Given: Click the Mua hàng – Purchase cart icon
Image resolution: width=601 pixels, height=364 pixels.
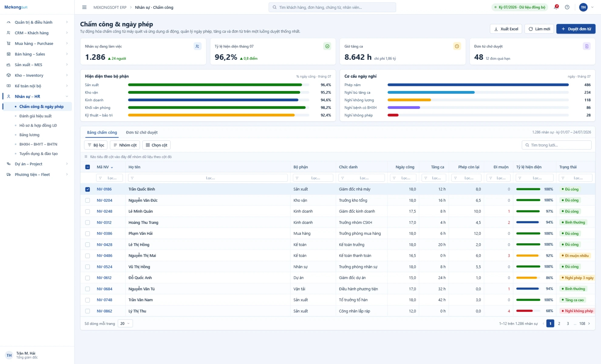Looking at the screenshot, I should coord(9,43).
